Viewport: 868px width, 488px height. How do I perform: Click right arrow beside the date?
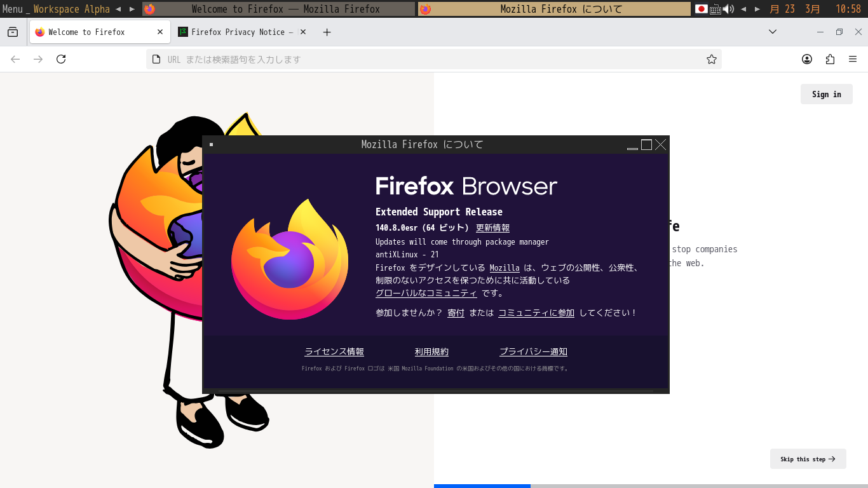[x=757, y=9]
